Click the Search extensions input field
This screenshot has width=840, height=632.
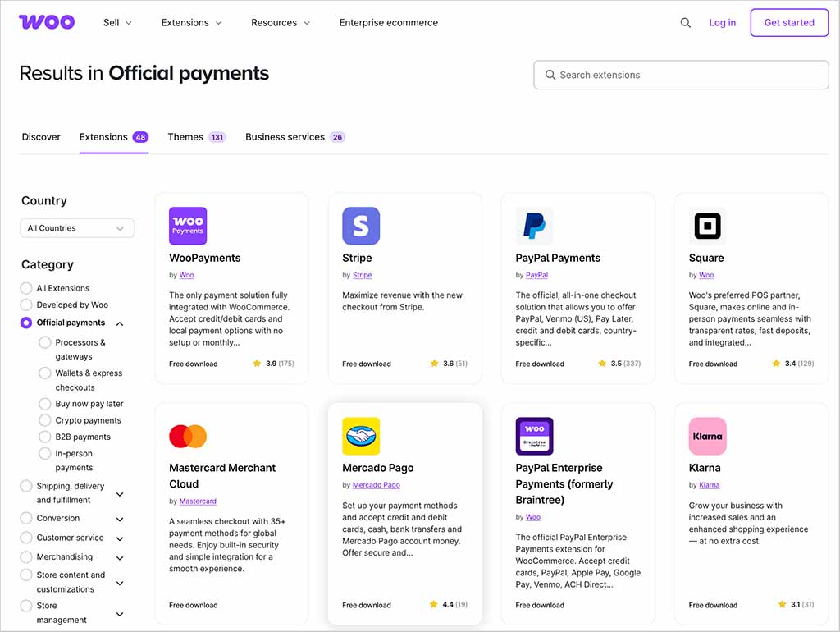pos(681,75)
